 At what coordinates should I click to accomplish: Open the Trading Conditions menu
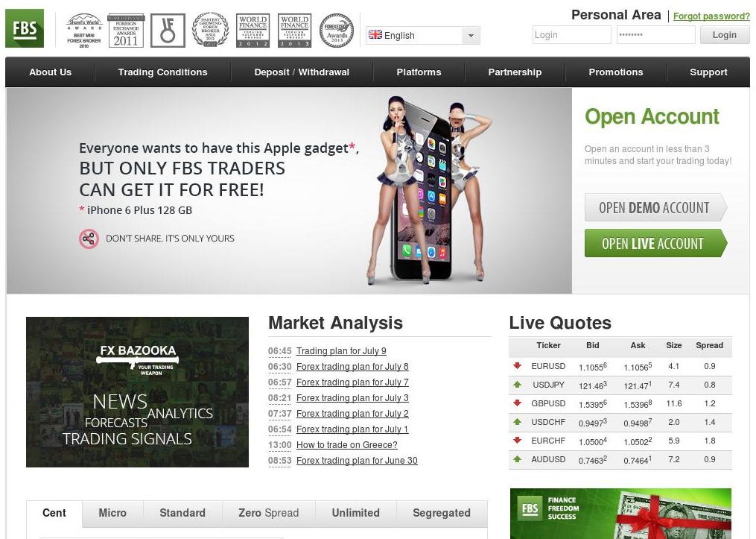pos(162,72)
